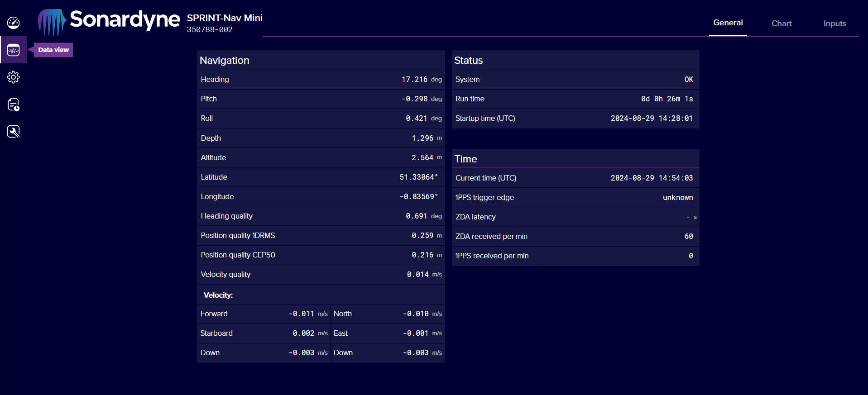Open the diagnostics wrench tool icon
The image size is (868, 395).
coord(13,132)
